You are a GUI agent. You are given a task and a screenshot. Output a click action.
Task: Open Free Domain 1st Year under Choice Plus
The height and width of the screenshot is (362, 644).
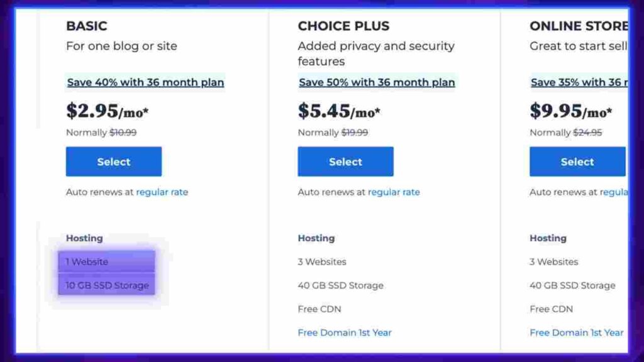click(345, 332)
